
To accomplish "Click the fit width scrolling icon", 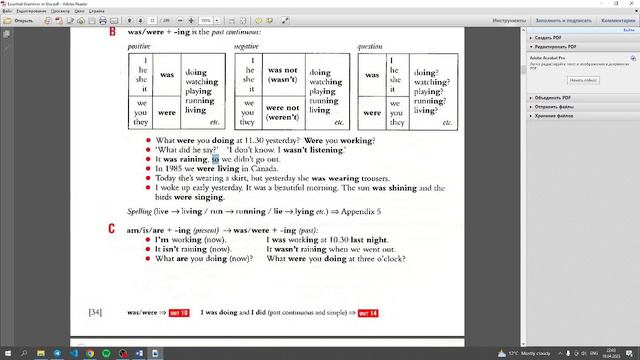I will (231, 20).
